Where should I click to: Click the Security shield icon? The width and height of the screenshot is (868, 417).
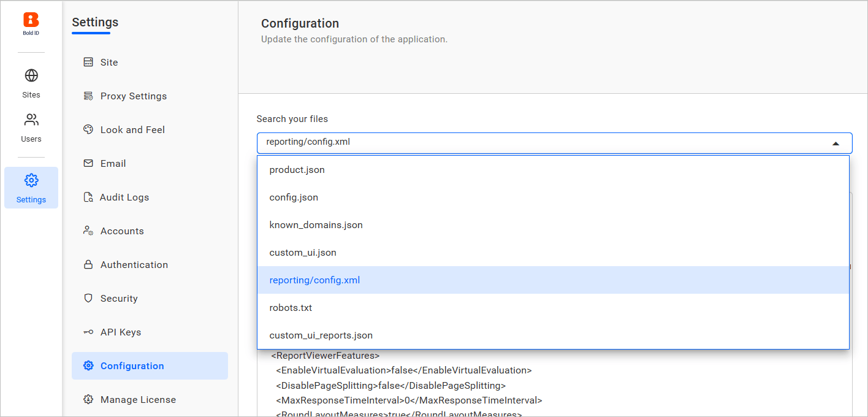pos(88,298)
